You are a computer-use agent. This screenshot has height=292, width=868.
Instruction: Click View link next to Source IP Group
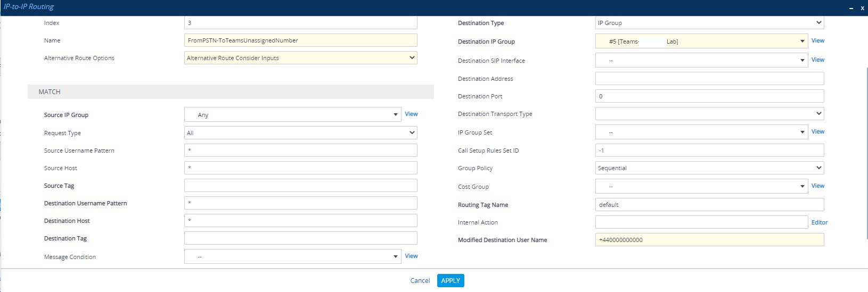tap(411, 114)
